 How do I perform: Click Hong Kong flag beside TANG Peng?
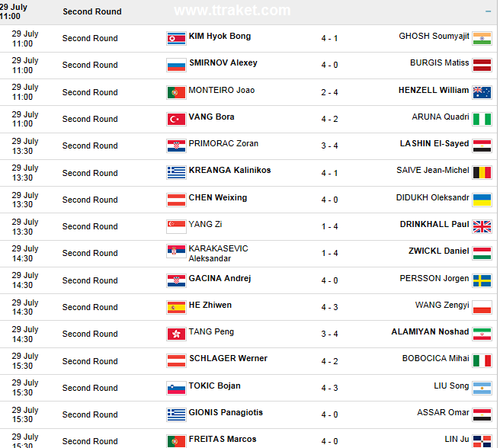pyautogui.click(x=176, y=334)
